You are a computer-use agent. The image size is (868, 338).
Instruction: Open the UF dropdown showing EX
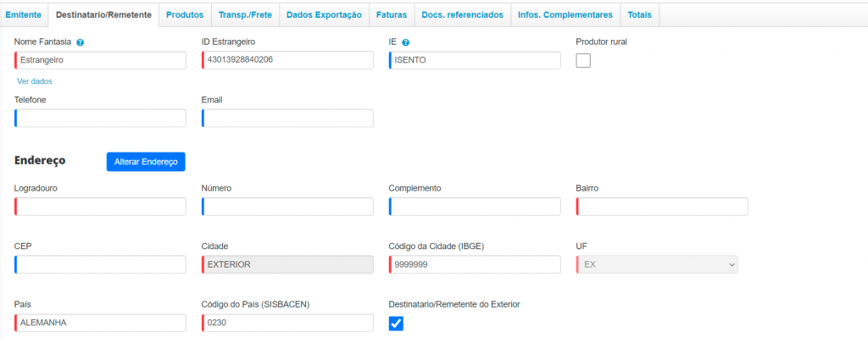tap(657, 264)
